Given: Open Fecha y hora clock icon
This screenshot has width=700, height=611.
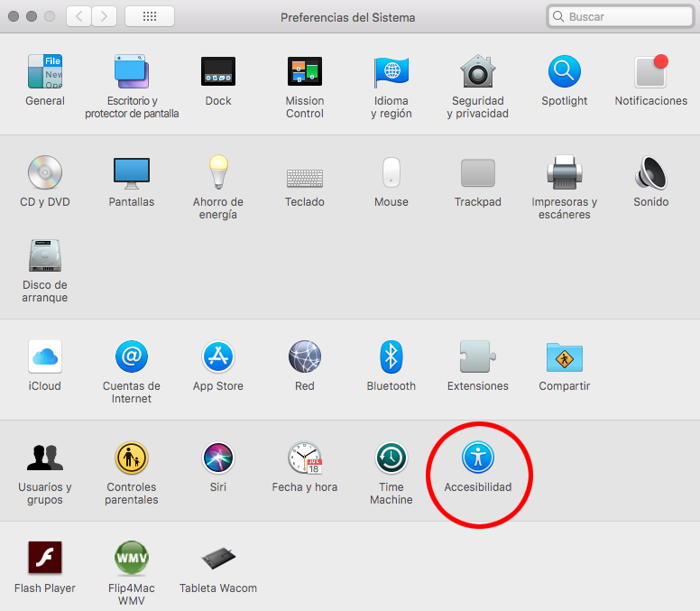Looking at the screenshot, I should click(305, 458).
